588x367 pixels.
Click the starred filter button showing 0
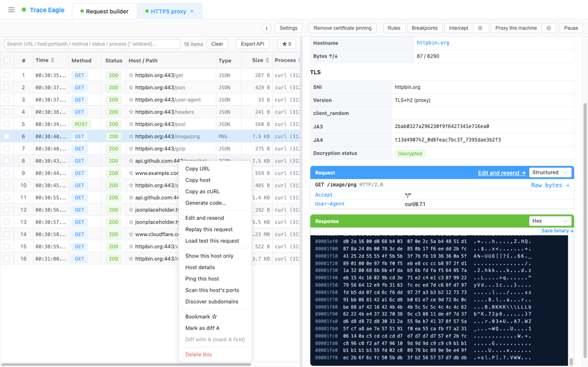287,44
